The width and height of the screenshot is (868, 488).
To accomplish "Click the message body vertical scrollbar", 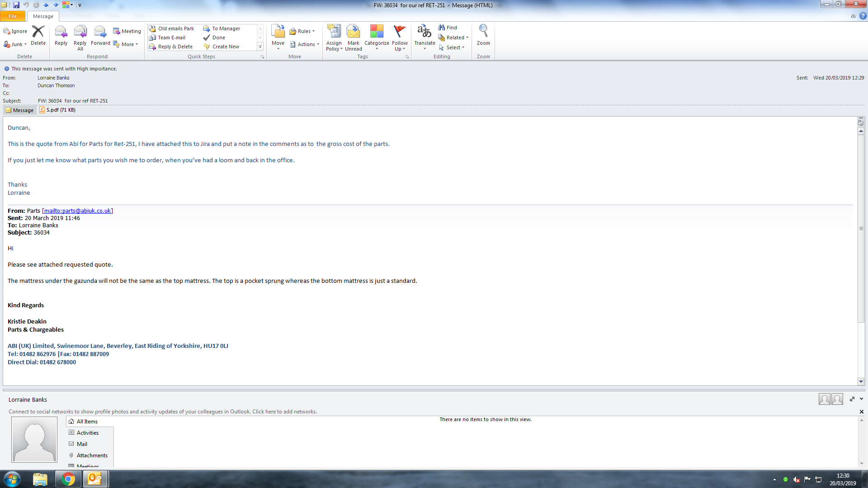I will 861,229.
